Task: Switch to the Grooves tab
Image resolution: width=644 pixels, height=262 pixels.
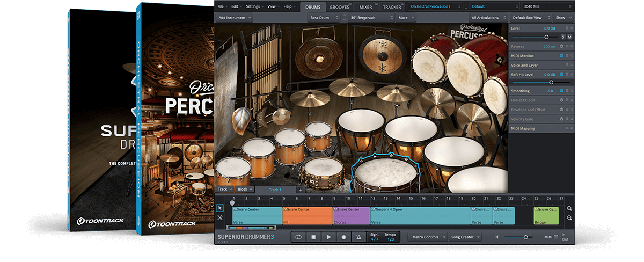Action: 339,7
